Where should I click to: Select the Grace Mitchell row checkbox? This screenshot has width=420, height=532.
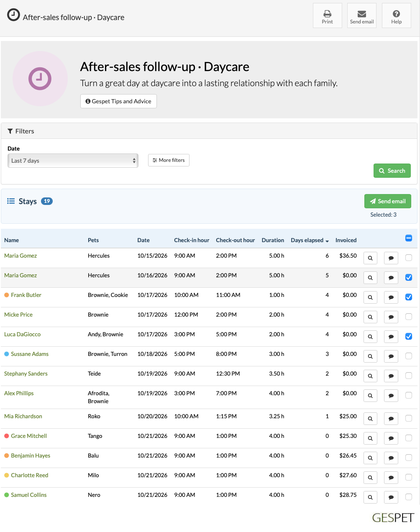(409, 438)
